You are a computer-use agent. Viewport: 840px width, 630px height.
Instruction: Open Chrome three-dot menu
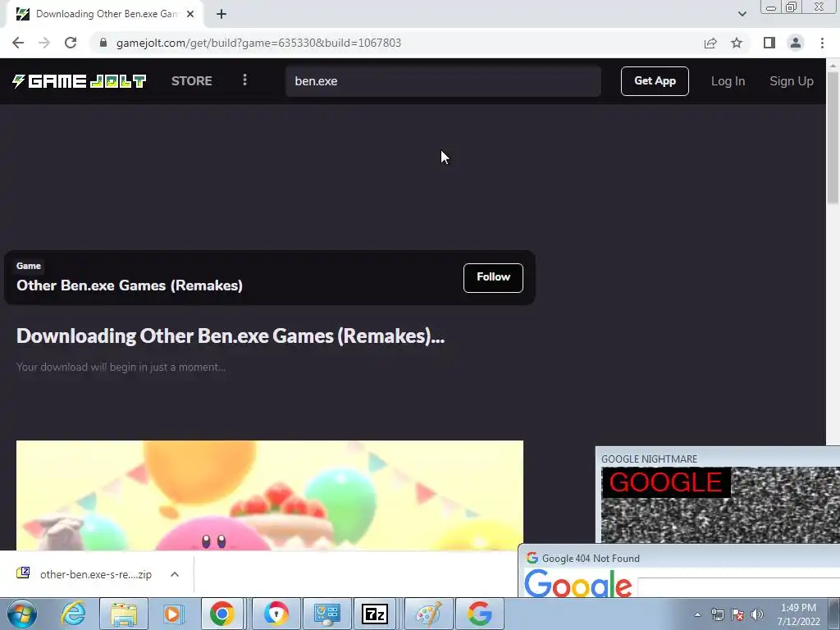(822, 43)
